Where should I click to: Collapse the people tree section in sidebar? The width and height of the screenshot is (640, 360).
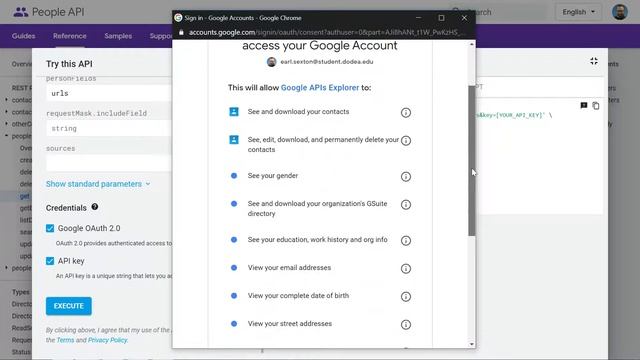7,136
